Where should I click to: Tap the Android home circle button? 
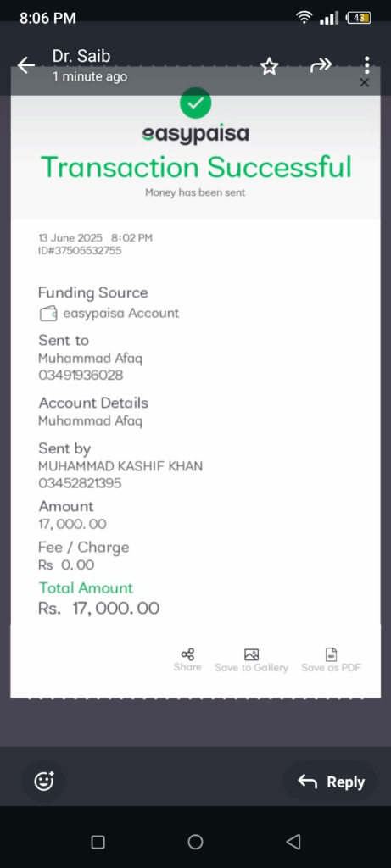tap(195, 842)
